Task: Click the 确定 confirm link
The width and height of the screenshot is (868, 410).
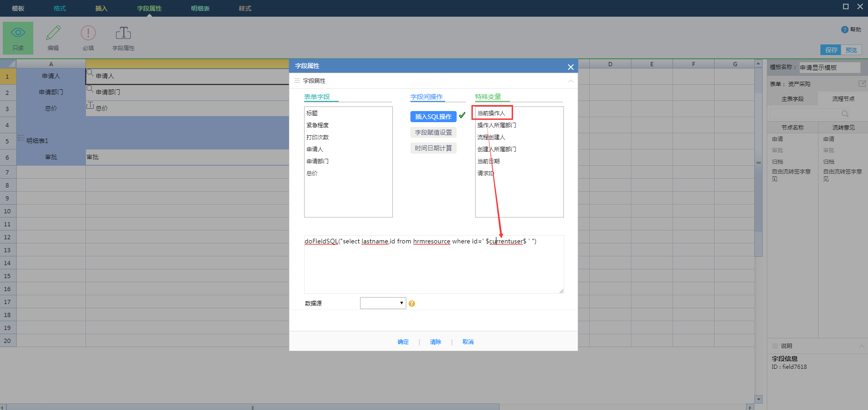Action: coord(403,342)
